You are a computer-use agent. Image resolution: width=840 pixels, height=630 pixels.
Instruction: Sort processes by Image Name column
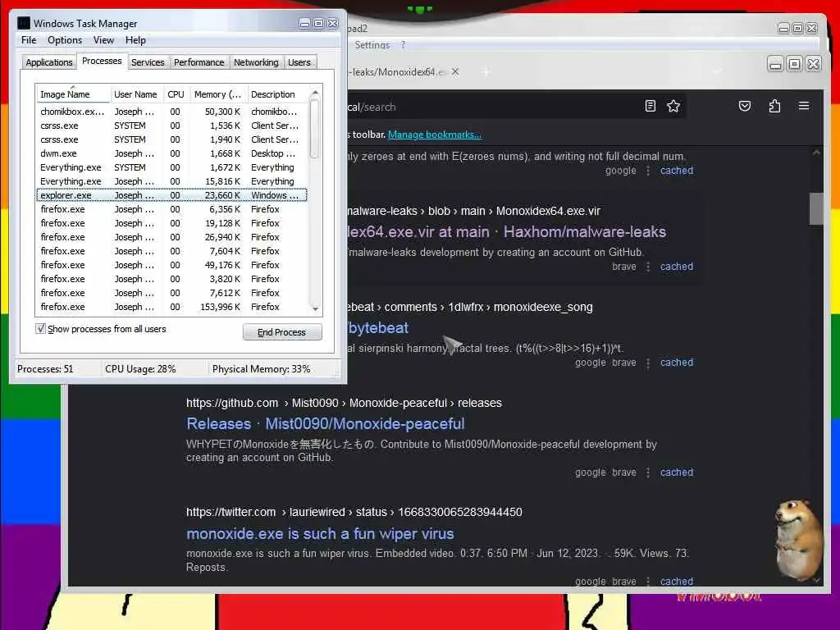click(x=73, y=94)
